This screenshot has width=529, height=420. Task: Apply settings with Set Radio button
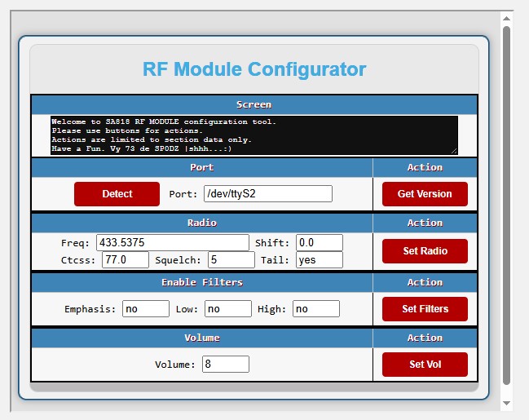[x=425, y=251]
